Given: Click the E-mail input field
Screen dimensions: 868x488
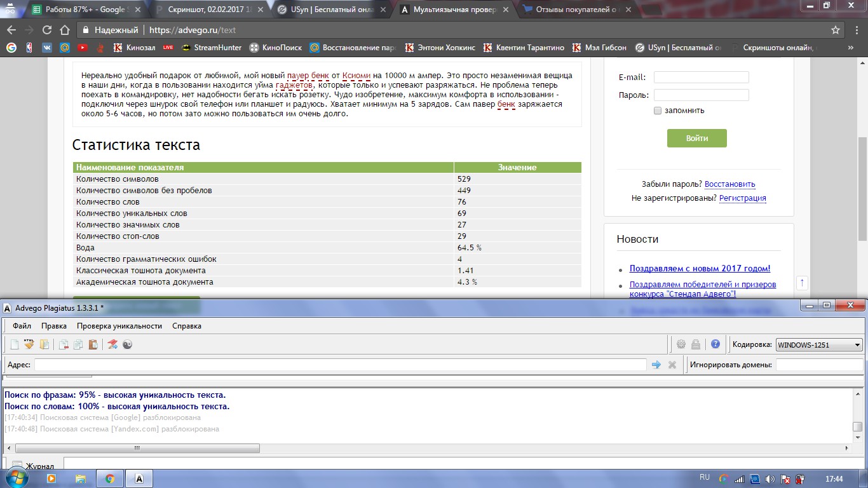Looking at the screenshot, I should tap(701, 77).
